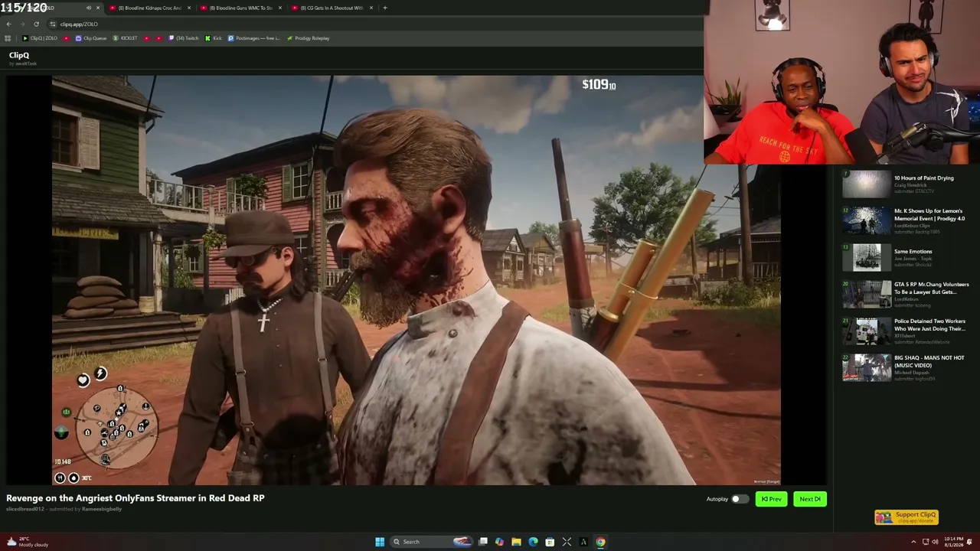Show hidden system tray icons

914,542
